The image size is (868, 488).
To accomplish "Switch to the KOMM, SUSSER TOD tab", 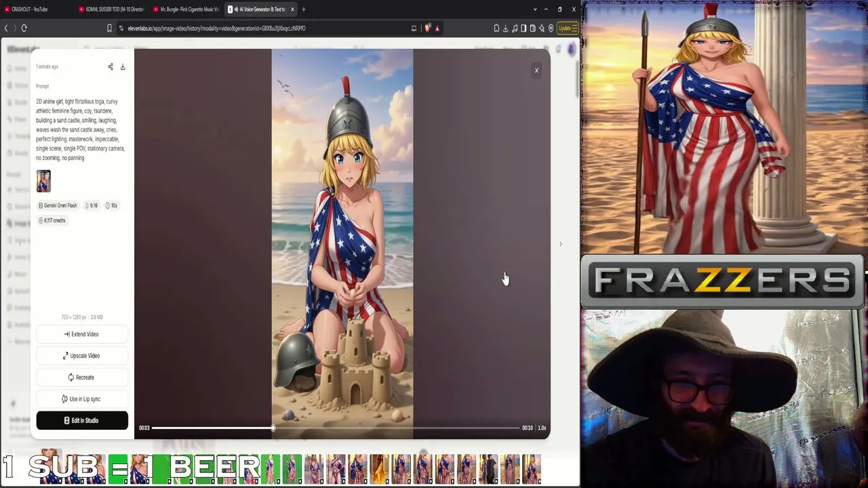I will tap(112, 9).
